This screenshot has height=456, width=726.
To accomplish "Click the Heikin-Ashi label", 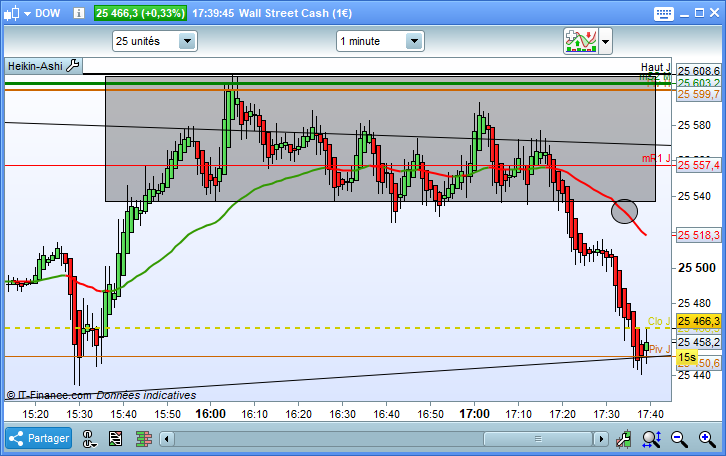I will 35,66.
